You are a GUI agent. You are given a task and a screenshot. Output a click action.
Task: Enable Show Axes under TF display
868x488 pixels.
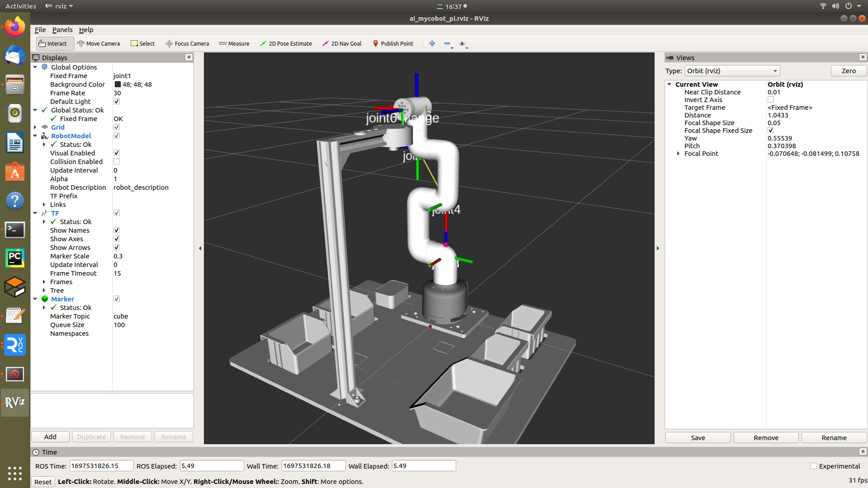tap(118, 238)
